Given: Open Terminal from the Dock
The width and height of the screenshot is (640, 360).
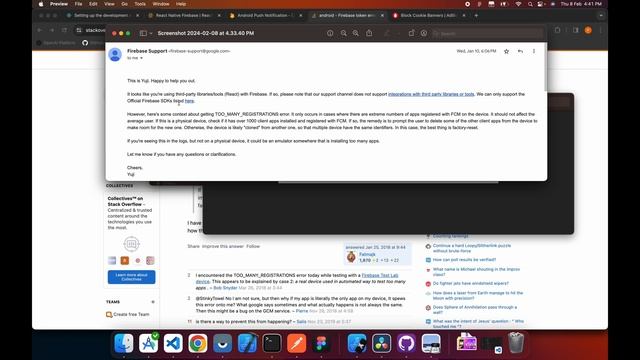Looking at the screenshot, I should 272,343.
